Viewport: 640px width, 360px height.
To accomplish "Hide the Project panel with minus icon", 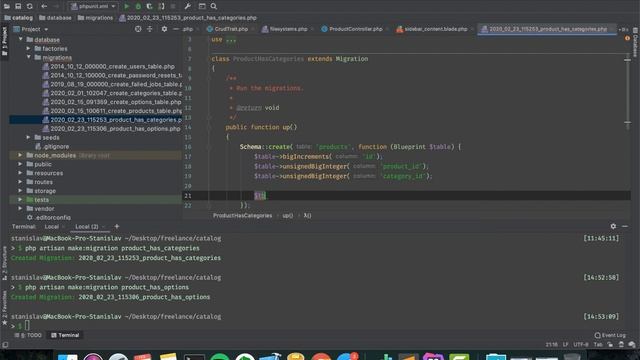I will point(176,29).
